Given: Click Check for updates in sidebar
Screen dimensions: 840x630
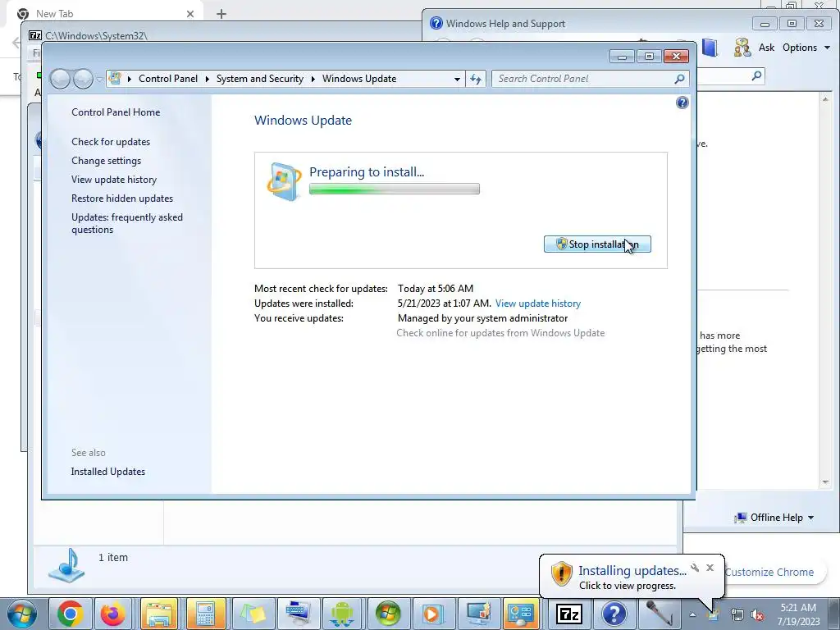Looking at the screenshot, I should click(111, 141).
